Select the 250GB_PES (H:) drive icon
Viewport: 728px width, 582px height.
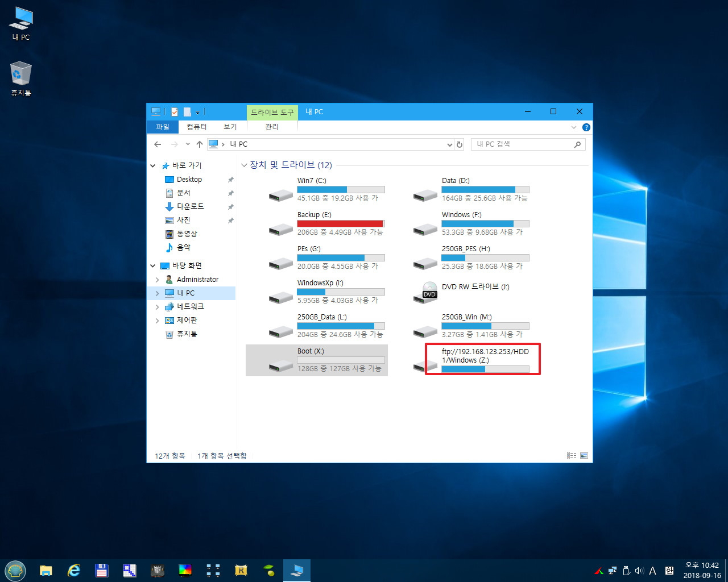click(x=425, y=263)
